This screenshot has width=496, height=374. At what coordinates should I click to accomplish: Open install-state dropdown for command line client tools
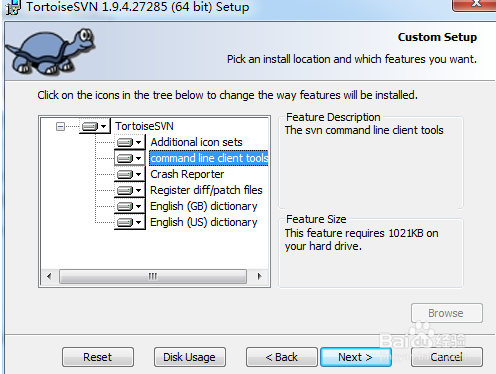[130, 158]
